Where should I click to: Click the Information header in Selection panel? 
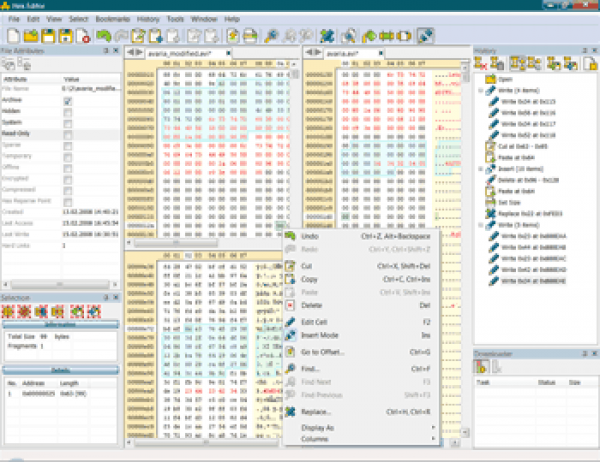coord(60,324)
